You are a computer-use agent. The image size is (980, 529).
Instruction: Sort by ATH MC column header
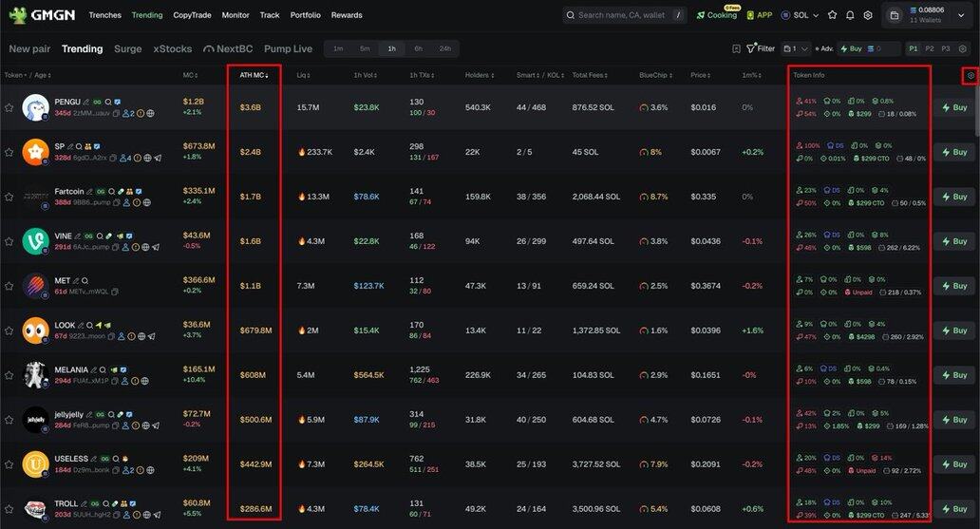pyautogui.click(x=254, y=75)
